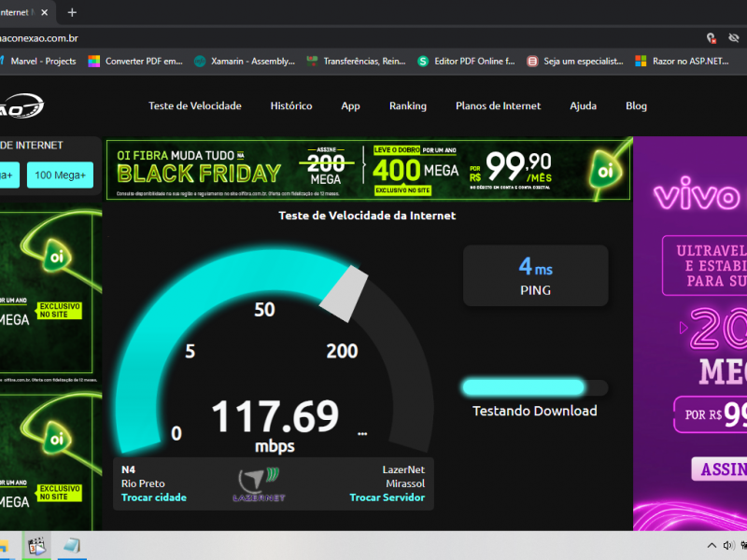Open the Razor no ASP.NET bookmark
Image resolution: width=747 pixels, height=560 pixels.
tap(683, 61)
